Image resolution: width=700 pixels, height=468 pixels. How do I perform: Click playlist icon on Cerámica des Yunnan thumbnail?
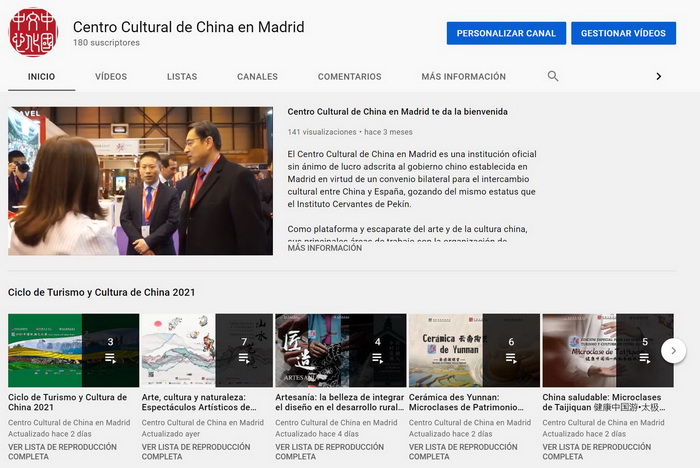coord(511,358)
